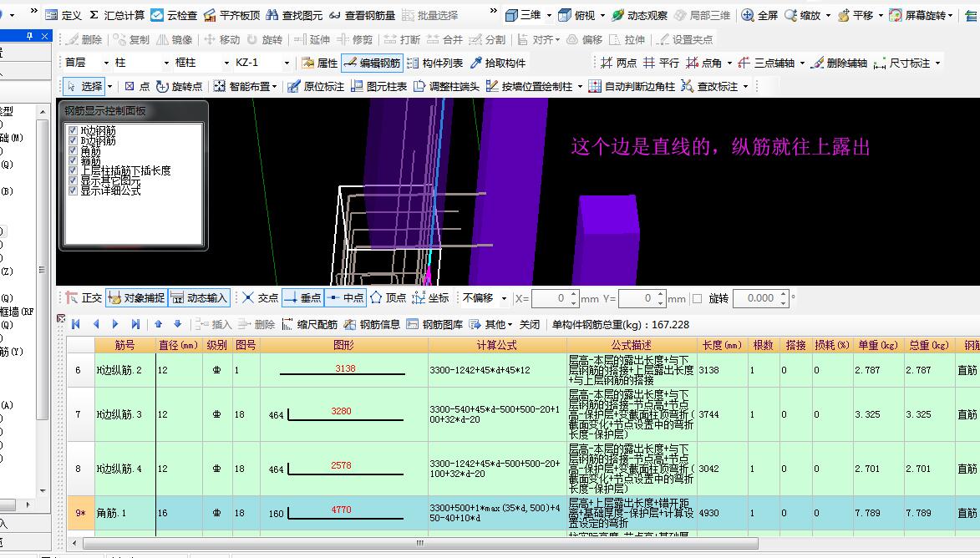980x558 pixels.
Task: Choose 两点 two-point axis tool
Action: pos(618,63)
